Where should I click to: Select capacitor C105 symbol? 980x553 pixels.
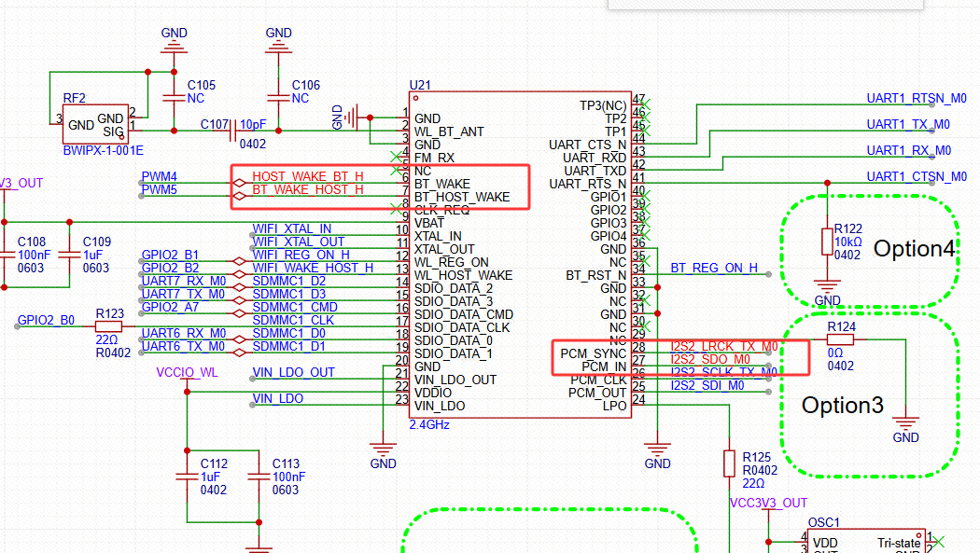[x=174, y=98]
